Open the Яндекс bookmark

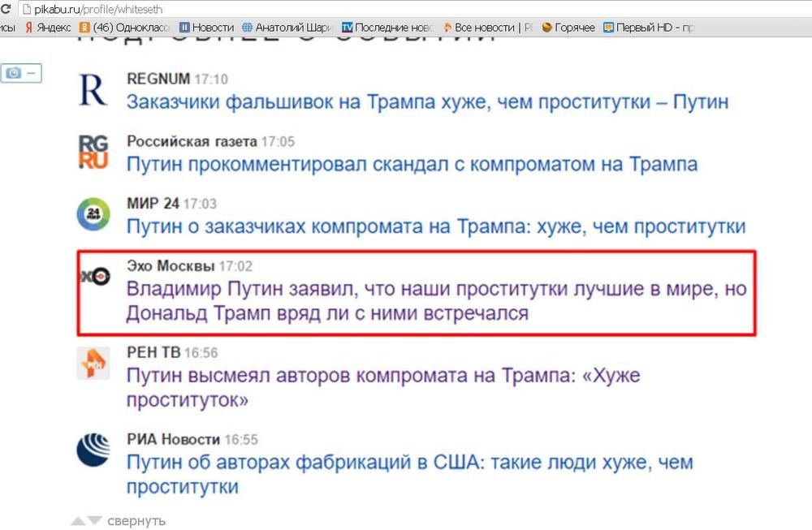48,28
